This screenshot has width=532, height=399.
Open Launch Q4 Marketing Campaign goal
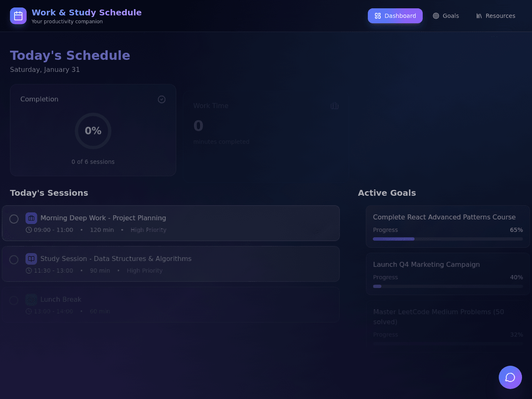pyautogui.click(x=448, y=274)
